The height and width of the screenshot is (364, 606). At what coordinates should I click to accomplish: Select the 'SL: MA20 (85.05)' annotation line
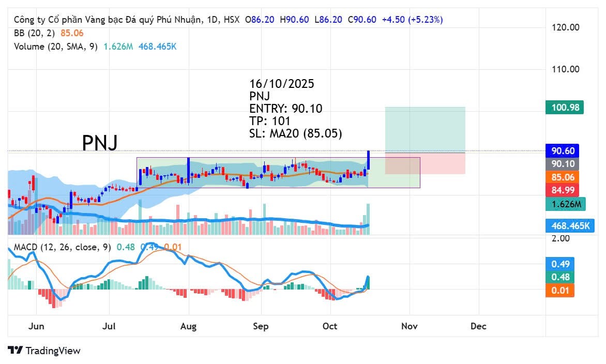(296, 134)
